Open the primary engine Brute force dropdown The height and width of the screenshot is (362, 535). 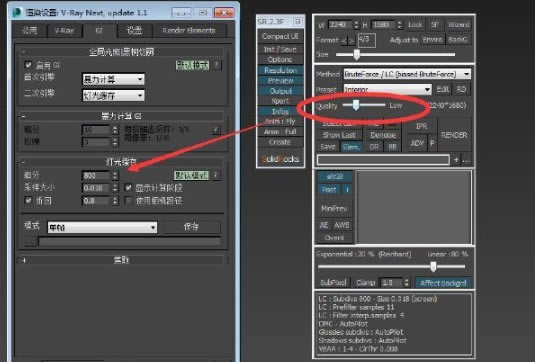[113, 79]
